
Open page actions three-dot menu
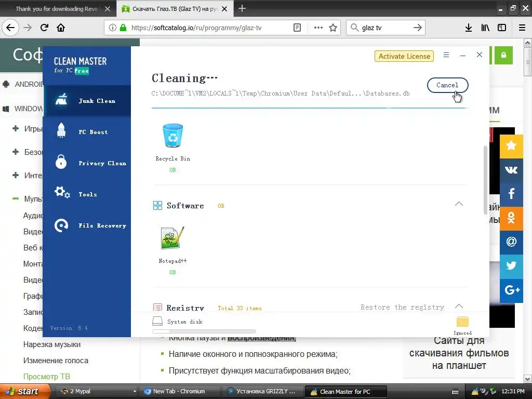tap(318, 28)
